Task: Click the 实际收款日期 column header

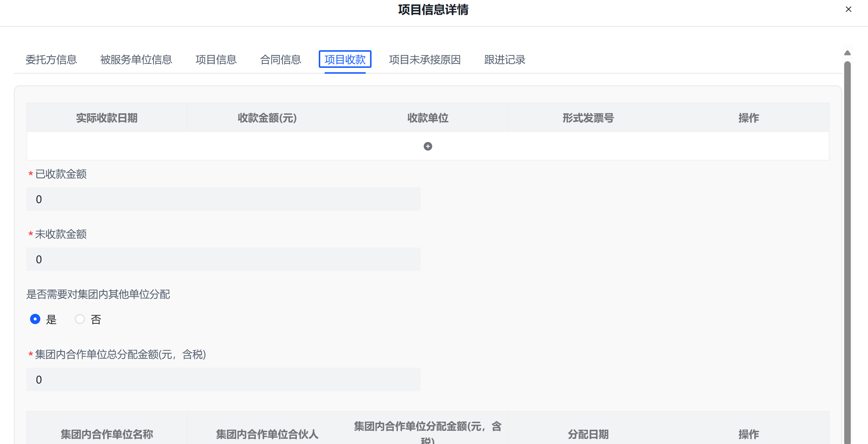Action: click(107, 118)
